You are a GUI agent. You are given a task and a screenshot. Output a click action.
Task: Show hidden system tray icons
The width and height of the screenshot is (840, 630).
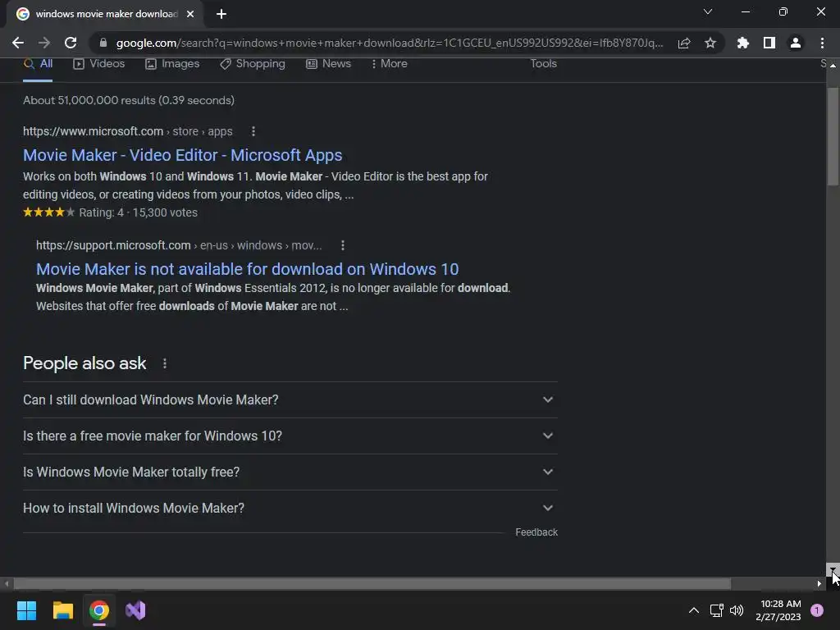693,610
